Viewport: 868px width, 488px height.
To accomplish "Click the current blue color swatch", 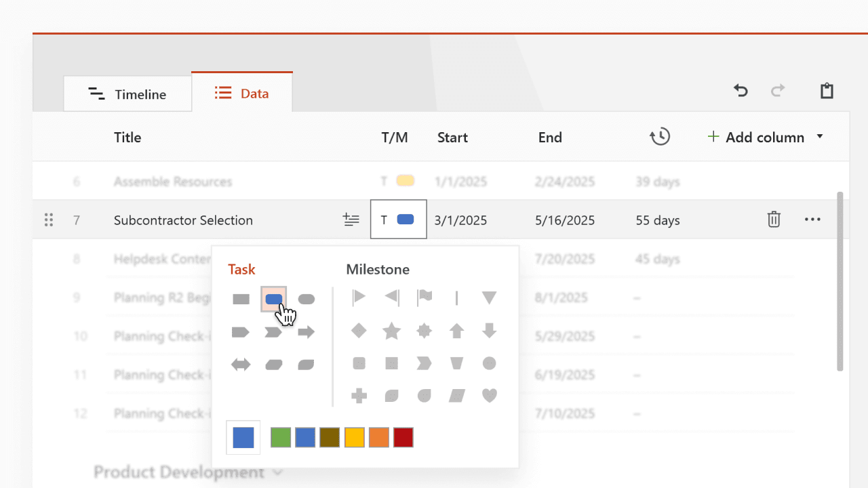I will (x=243, y=437).
